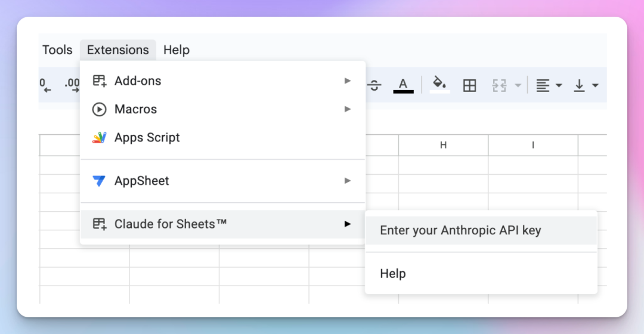Open the fill color paint bucket
Screen dimensions: 644x334
(x=439, y=85)
